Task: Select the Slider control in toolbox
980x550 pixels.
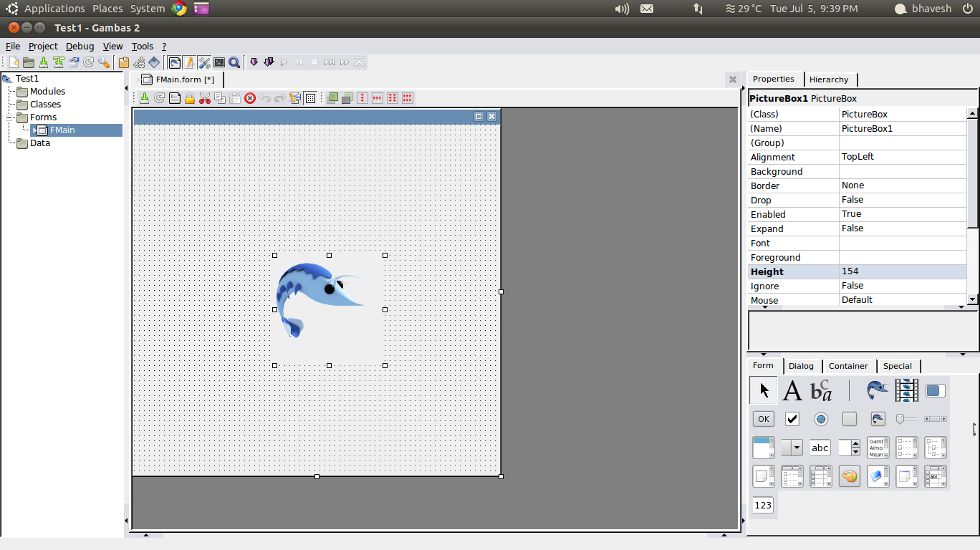Action: coord(906,419)
